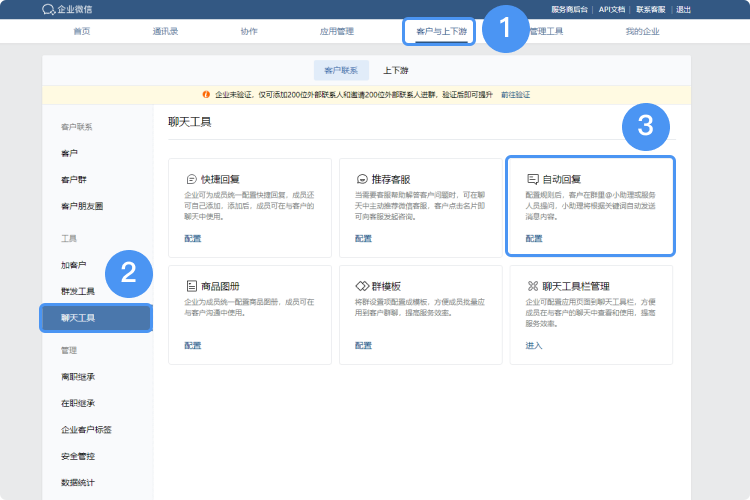
Task: Open the 客户与上下游 top menu
Action: tap(438, 32)
